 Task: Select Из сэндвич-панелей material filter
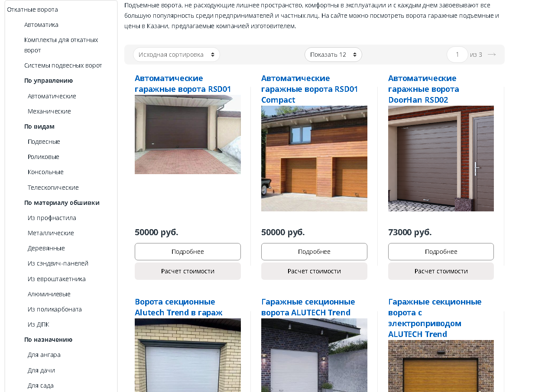pos(58,263)
